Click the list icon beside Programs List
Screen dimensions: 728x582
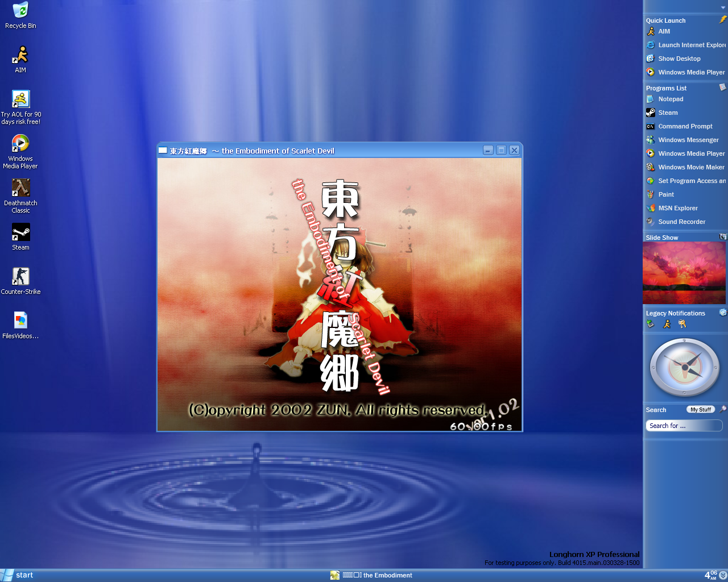tap(722, 88)
